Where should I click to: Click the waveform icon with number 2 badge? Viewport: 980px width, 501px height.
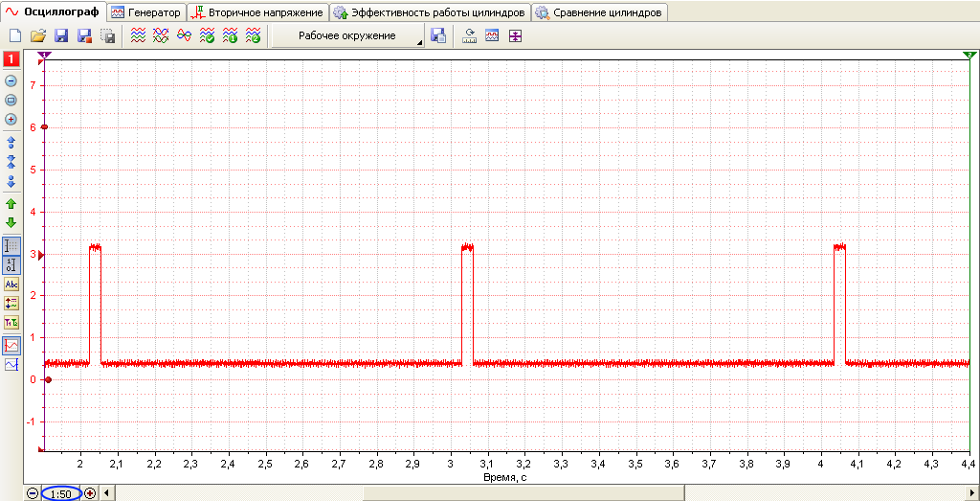coord(253,36)
